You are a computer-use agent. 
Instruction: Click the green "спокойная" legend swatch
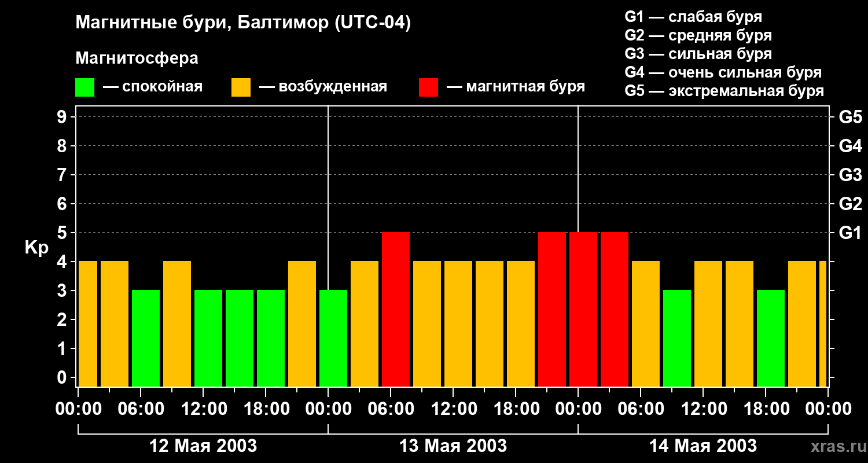click(x=84, y=87)
